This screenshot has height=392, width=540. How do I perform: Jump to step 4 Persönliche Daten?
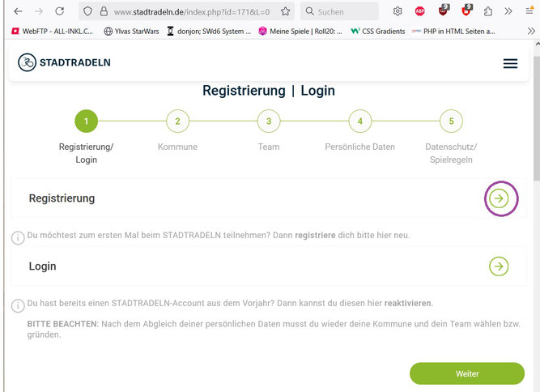point(360,121)
